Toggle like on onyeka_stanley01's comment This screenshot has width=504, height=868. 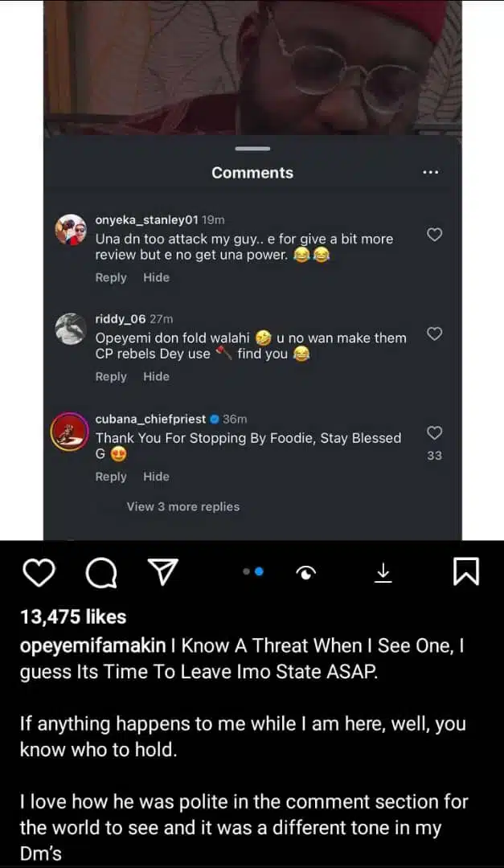[434, 235]
